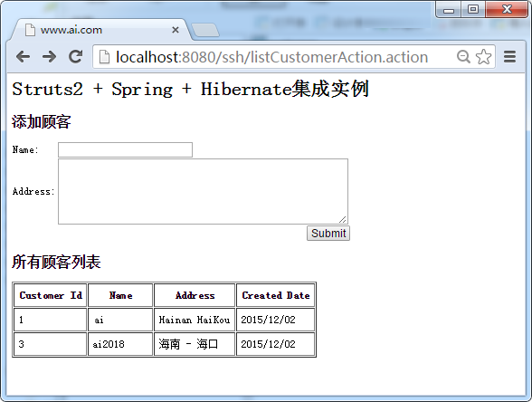Screen dimensions: 532x402
Task: Open a new tab
Action: point(205,30)
